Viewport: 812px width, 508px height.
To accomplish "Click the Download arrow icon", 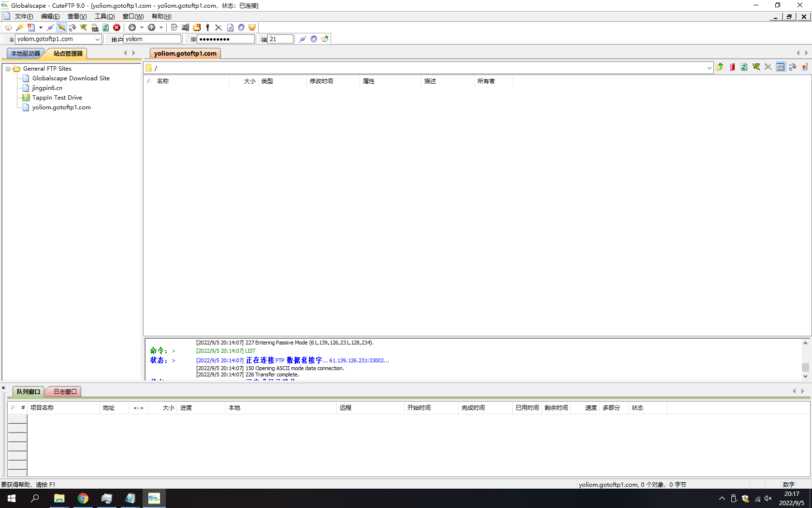I will pos(132,28).
